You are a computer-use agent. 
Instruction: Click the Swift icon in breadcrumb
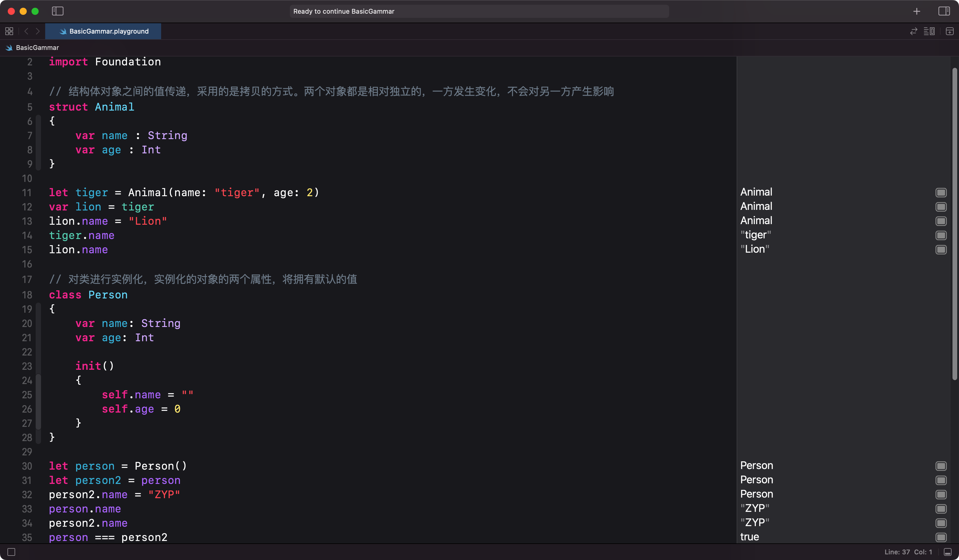click(9, 48)
